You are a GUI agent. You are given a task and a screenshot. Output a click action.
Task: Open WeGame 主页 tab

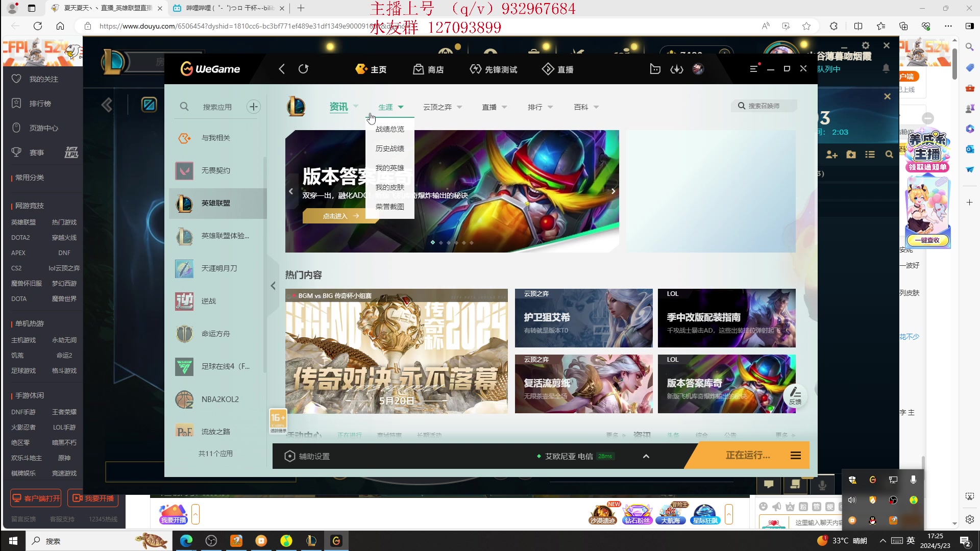tap(371, 69)
